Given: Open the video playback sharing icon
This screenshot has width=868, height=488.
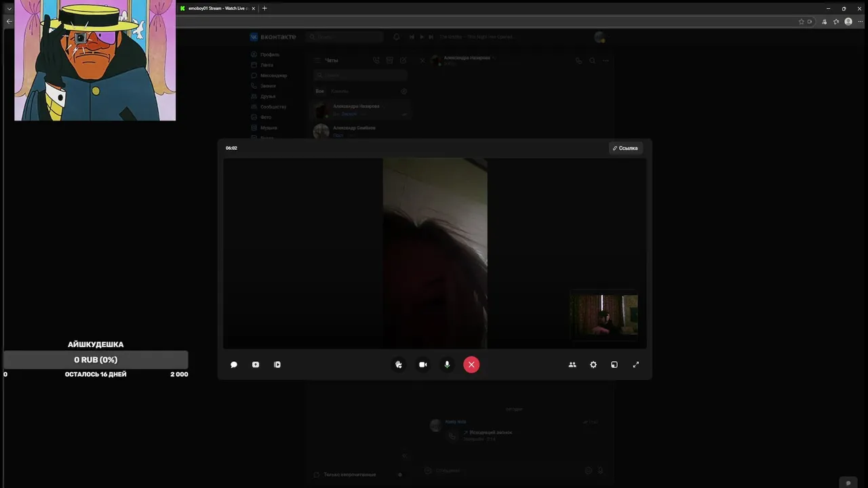Looking at the screenshot, I should coord(277,365).
